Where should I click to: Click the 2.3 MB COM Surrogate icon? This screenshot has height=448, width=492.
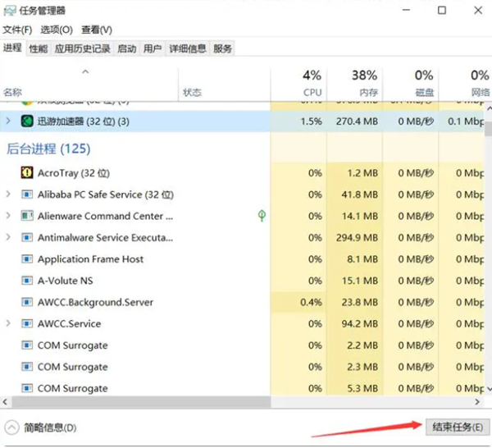(27, 367)
